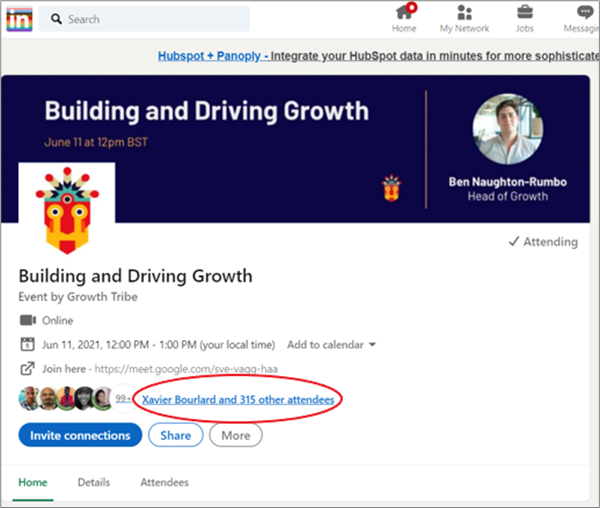Switch to the Details tab
Viewport: 600px width, 508px height.
tap(94, 482)
